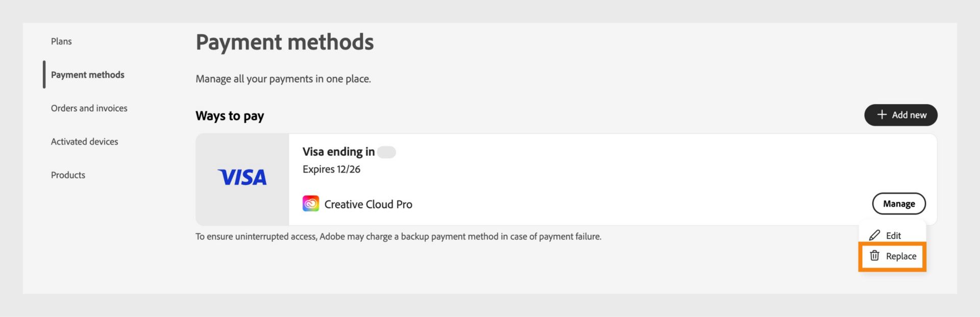This screenshot has height=317, width=980.
Task: Choose the Edit label in Manage menu
Action: 893,235
